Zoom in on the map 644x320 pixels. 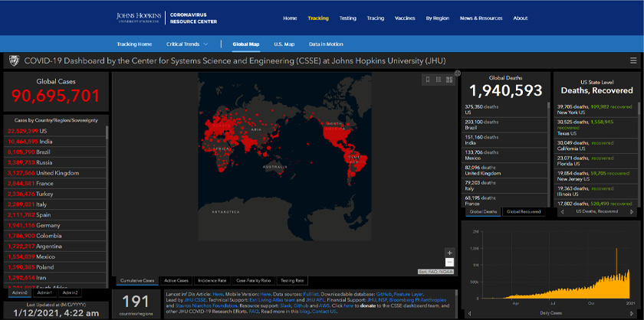pyautogui.click(x=449, y=252)
